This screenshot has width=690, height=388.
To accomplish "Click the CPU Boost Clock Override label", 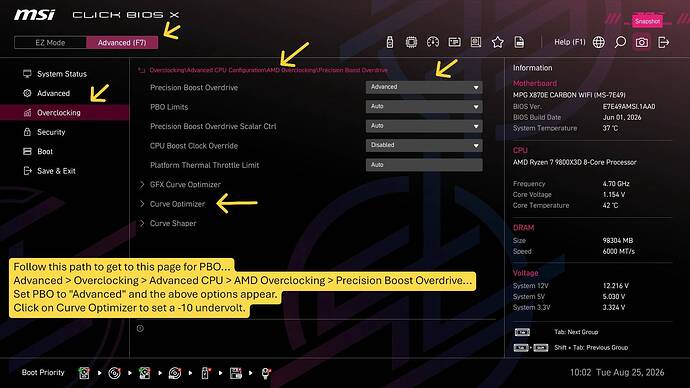I will [x=194, y=146].
